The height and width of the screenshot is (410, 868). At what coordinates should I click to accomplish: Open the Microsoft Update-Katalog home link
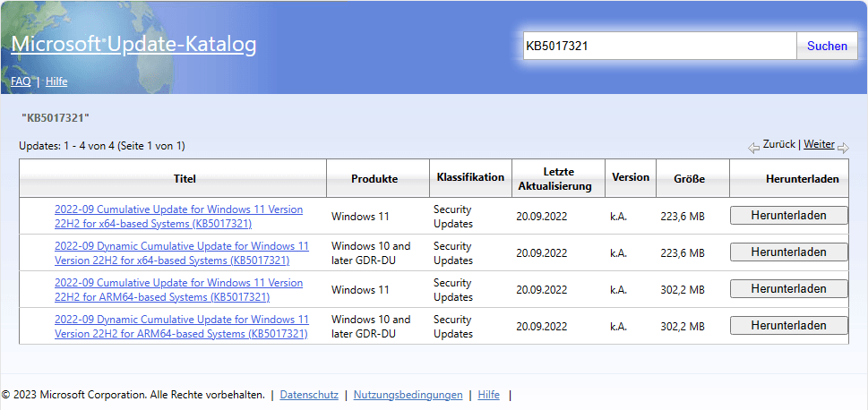[133, 44]
